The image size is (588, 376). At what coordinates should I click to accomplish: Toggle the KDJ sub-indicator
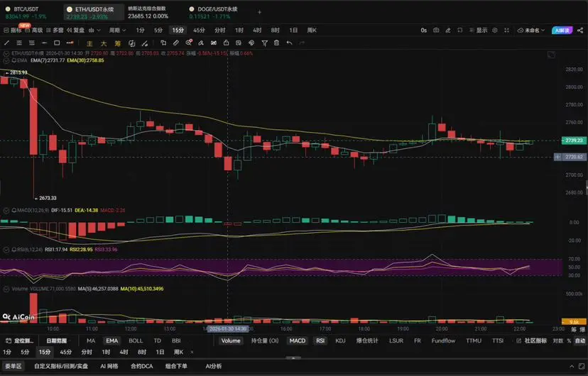(x=340, y=341)
